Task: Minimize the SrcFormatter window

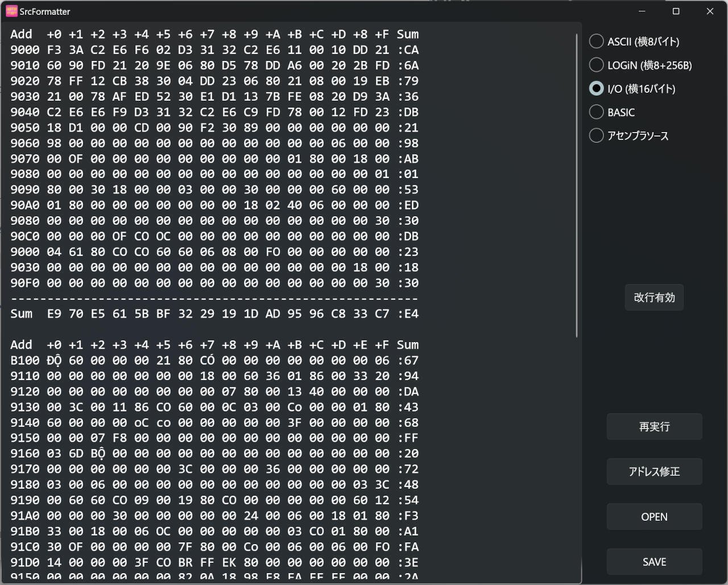Action: [642, 11]
